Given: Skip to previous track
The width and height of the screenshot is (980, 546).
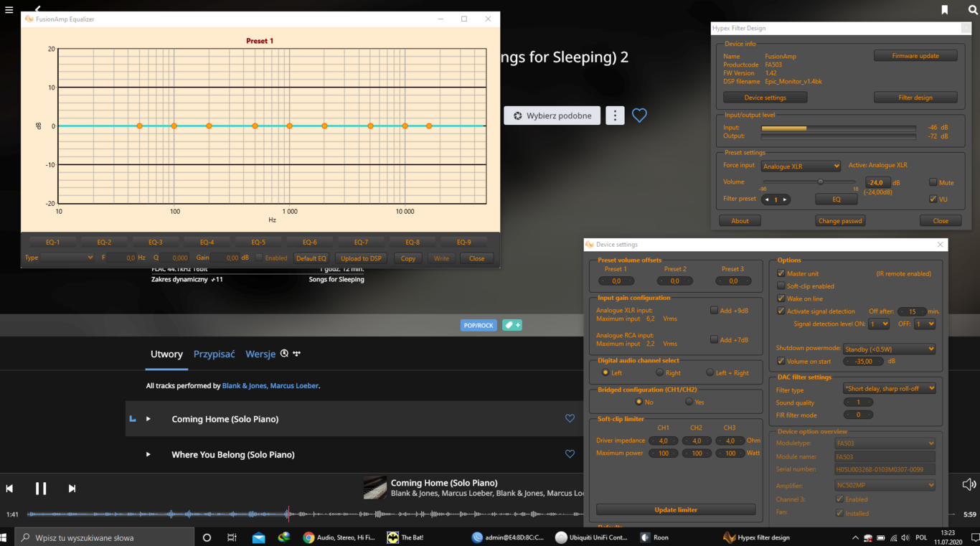Looking at the screenshot, I should [x=9, y=489].
